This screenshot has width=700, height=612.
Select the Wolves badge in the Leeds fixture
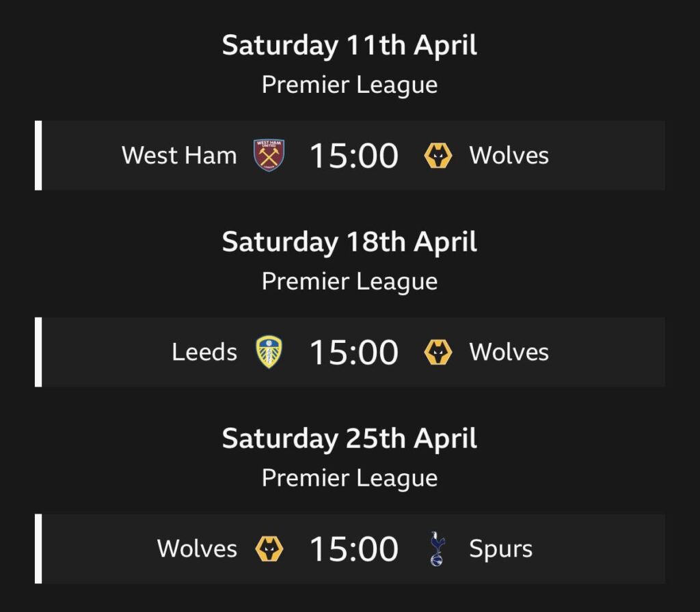point(437,352)
